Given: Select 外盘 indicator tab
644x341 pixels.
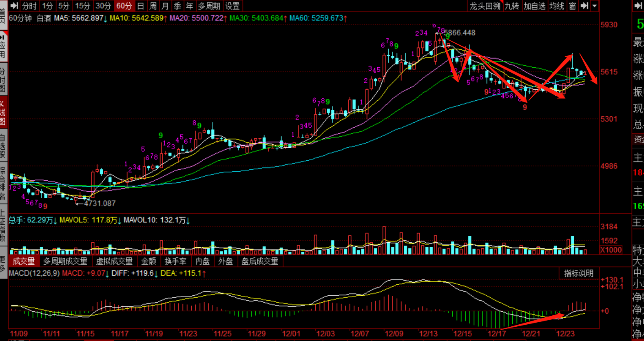Looking at the screenshot, I should click(226, 261).
